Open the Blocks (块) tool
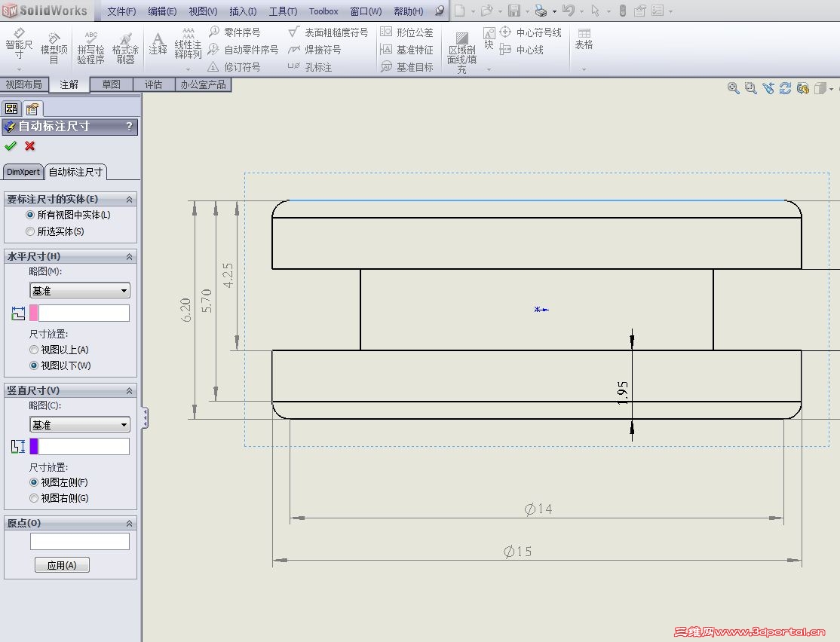Image resolution: width=840 pixels, height=642 pixels. pyautogui.click(x=489, y=38)
